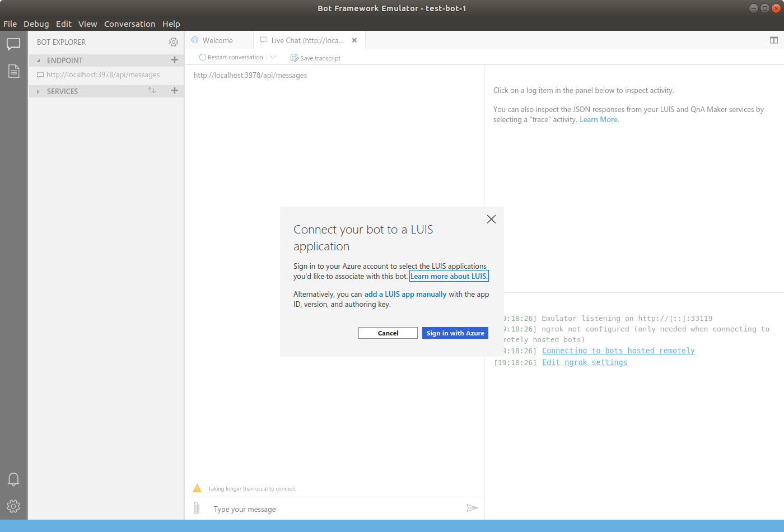Save transcript of the chat
The width and height of the screenshot is (784, 532).
(315, 58)
